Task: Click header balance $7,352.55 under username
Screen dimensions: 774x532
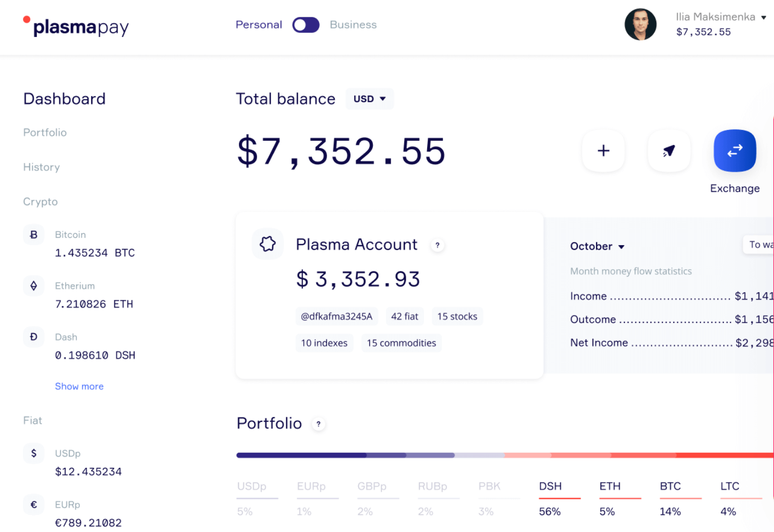Action: click(x=704, y=32)
